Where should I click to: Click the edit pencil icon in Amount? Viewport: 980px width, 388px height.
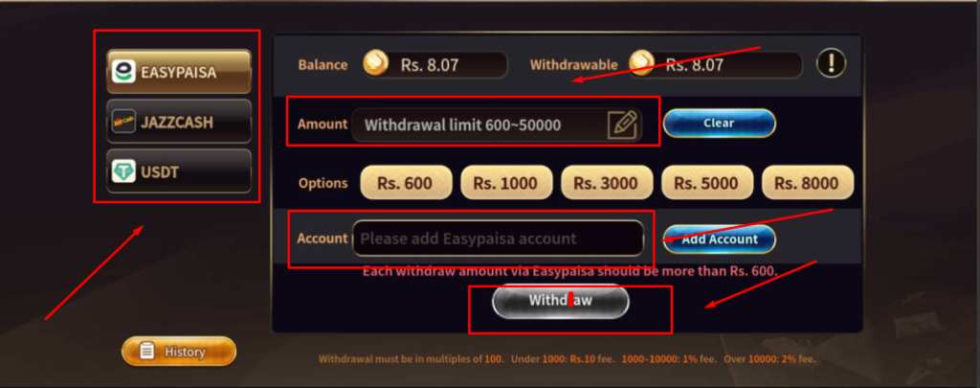(622, 125)
